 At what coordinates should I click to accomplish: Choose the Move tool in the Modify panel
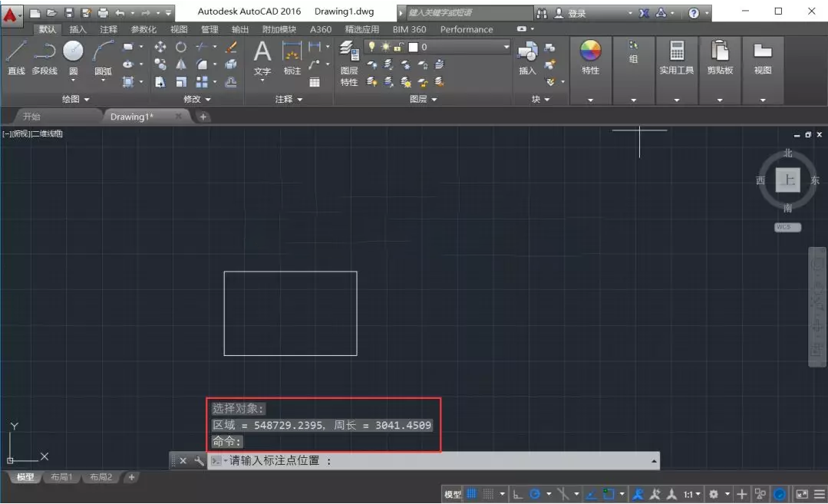click(160, 48)
